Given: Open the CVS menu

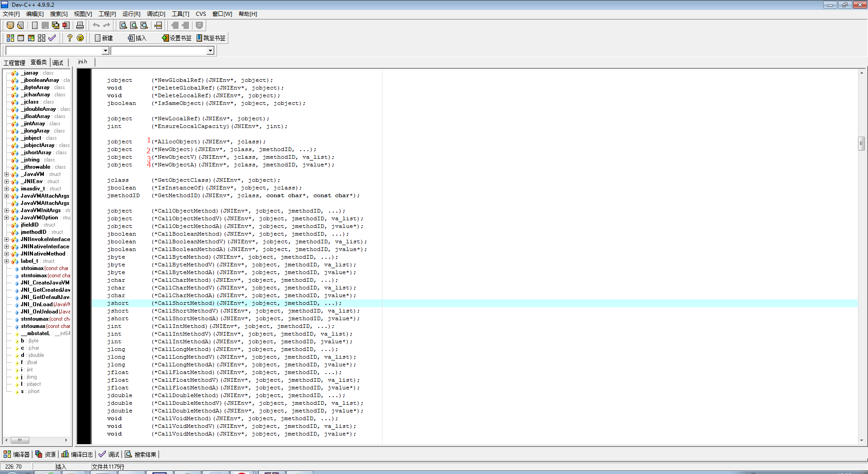Looking at the screenshot, I should pyautogui.click(x=201, y=14).
